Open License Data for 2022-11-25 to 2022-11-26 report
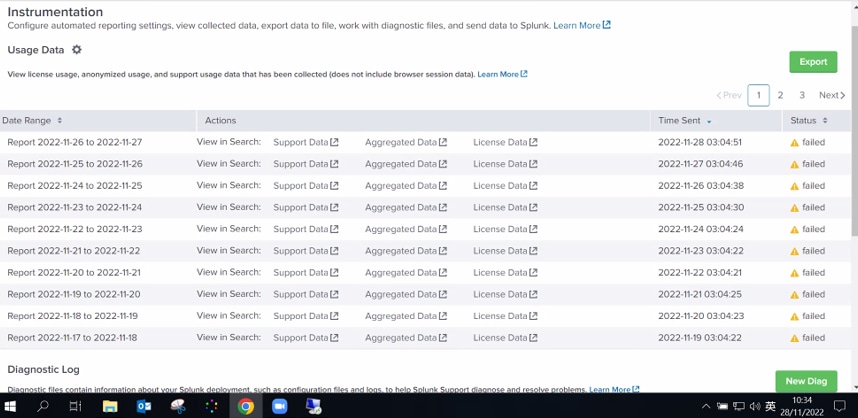Viewport: 858px width, 418px height. click(x=505, y=164)
